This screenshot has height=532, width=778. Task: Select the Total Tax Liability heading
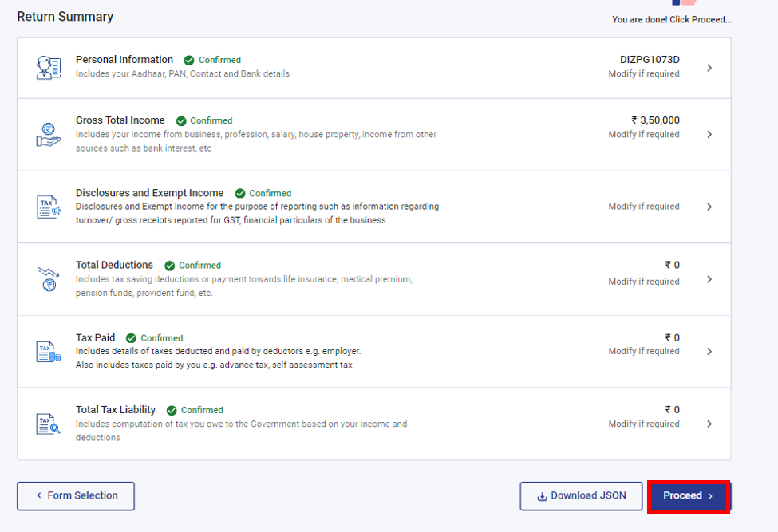[x=116, y=409]
